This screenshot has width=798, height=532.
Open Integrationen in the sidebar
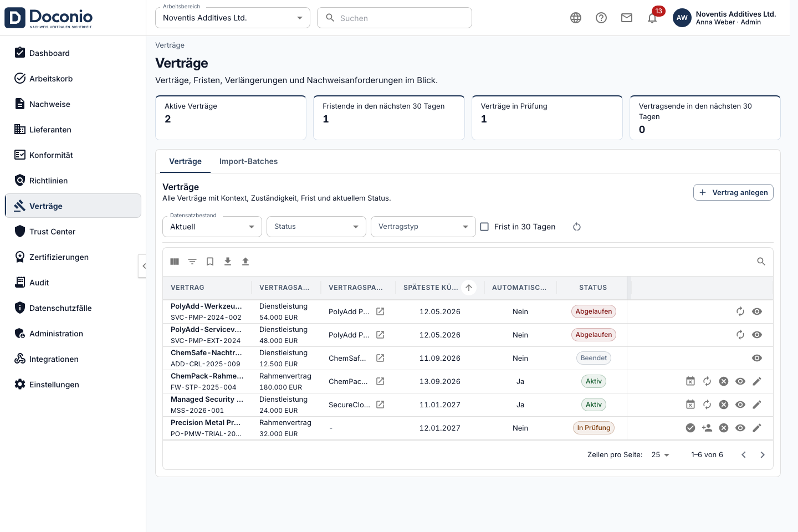click(x=73, y=359)
